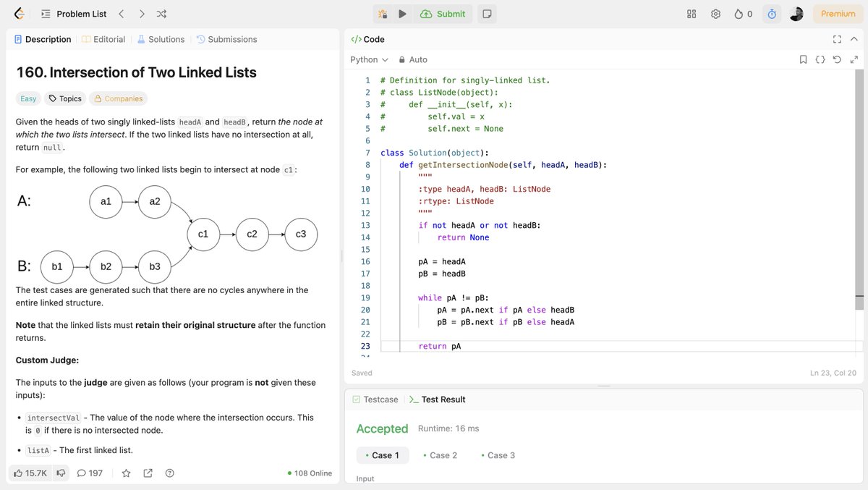Show the locked Companies tag
The height and width of the screenshot is (490, 868).
point(118,98)
